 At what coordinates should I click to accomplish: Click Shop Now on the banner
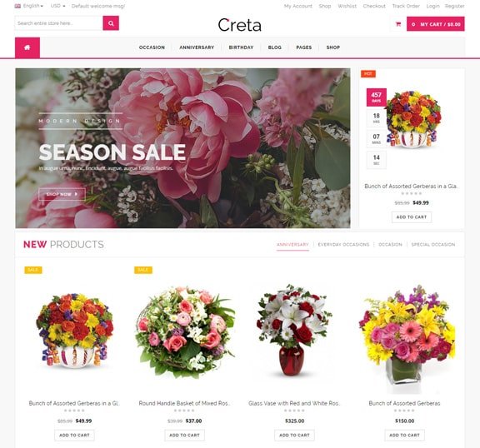click(x=62, y=194)
